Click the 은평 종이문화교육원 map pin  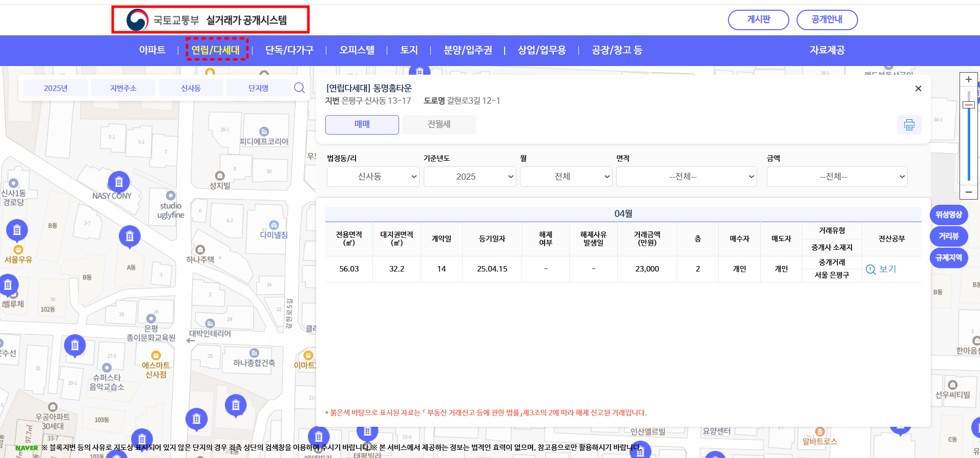pyautogui.click(x=151, y=318)
